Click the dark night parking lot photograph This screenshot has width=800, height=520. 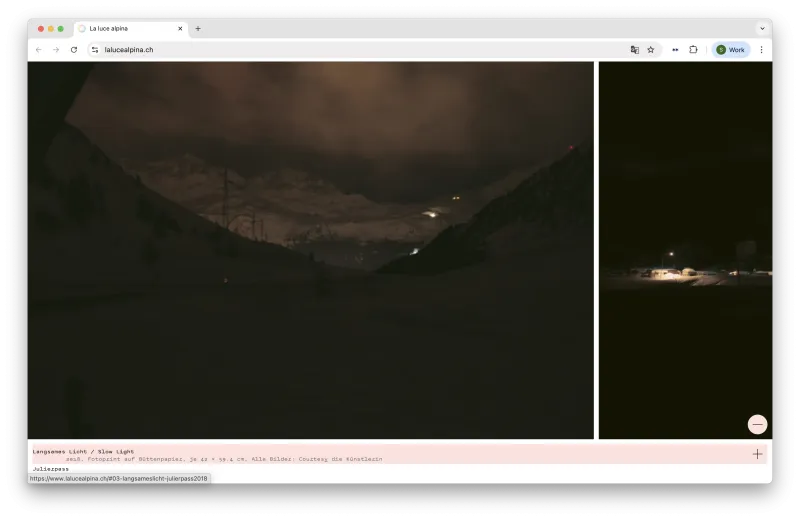click(685, 250)
